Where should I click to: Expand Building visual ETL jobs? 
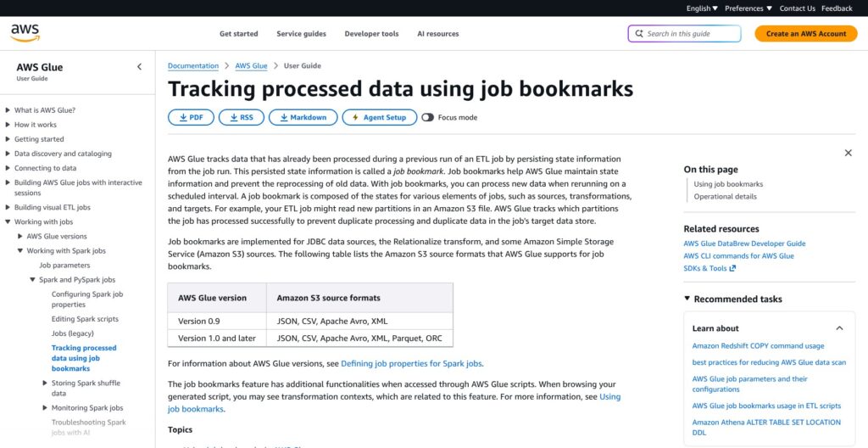(x=8, y=207)
